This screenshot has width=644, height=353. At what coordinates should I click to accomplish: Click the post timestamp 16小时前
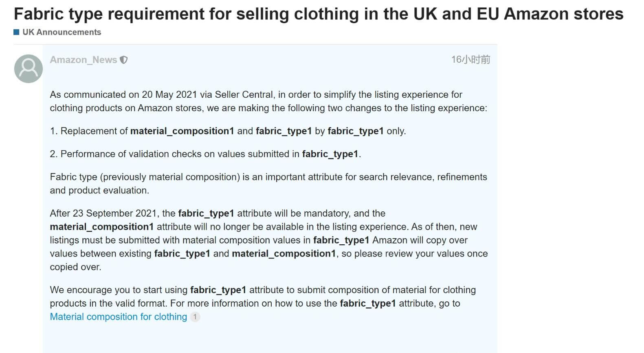470,60
